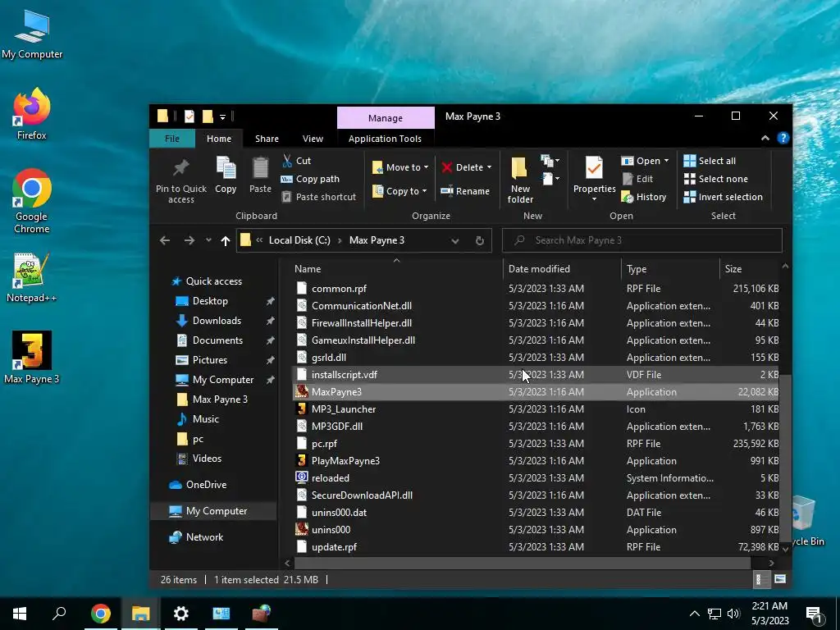The image size is (840, 630).
Task: Go back with left arrow
Action: 165,240
